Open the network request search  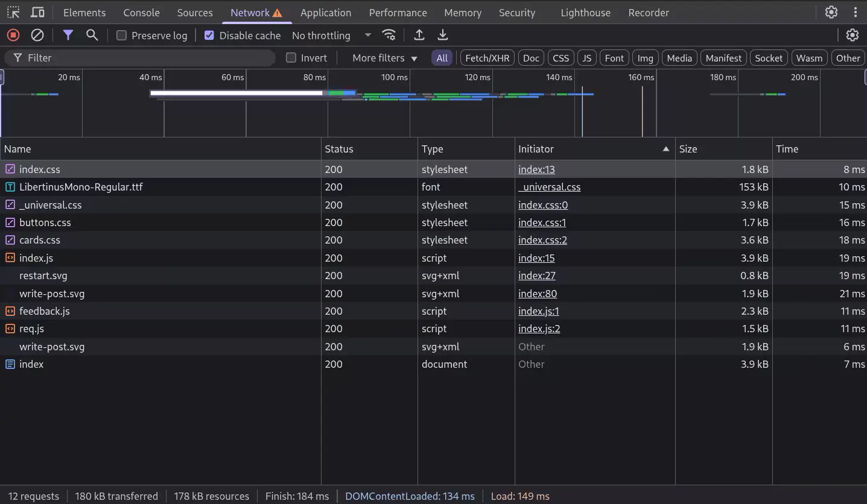tap(92, 35)
